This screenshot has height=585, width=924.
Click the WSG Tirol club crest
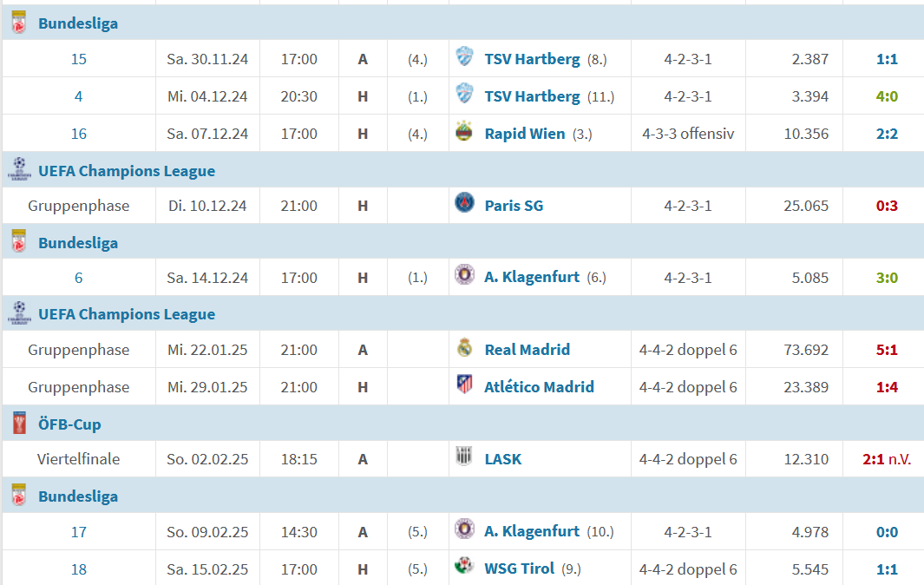click(464, 566)
